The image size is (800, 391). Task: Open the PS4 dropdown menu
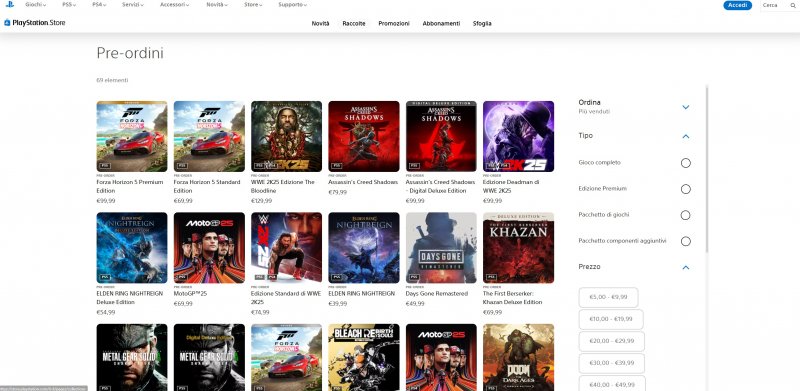coord(99,5)
